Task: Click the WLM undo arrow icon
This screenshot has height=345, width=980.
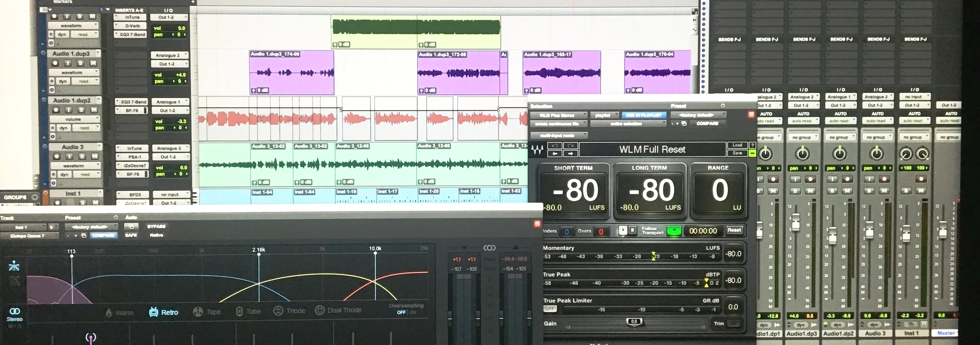Action: pyautogui.click(x=555, y=145)
